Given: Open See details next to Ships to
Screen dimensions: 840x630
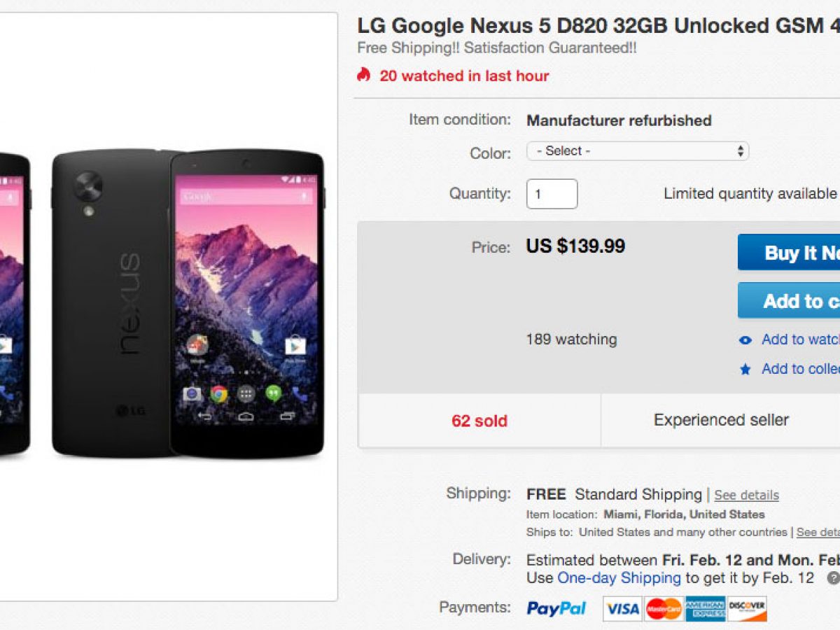Looking at the screenshot, I should tap(818, 533).
